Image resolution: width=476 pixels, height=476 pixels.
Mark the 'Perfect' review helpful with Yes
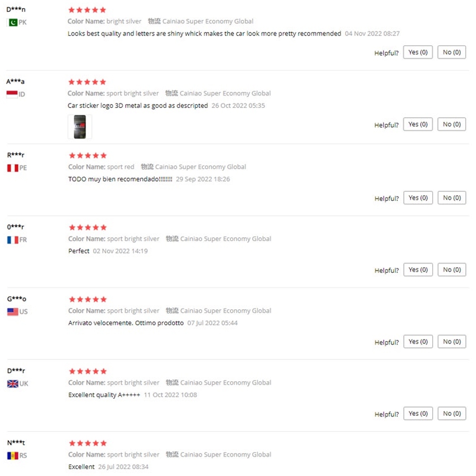coord(418,269)
